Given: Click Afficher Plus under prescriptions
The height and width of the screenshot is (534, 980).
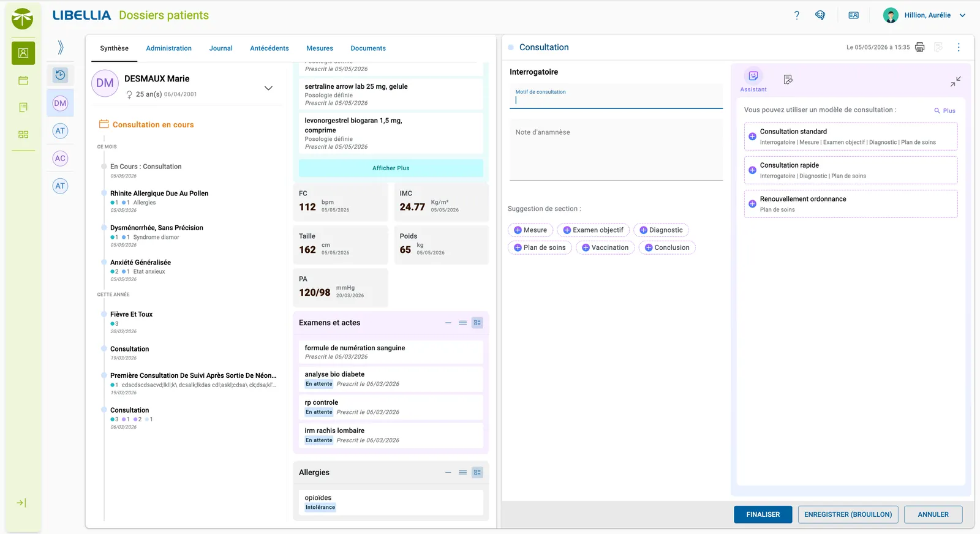Looking at the screenshot, I should 391,168.
